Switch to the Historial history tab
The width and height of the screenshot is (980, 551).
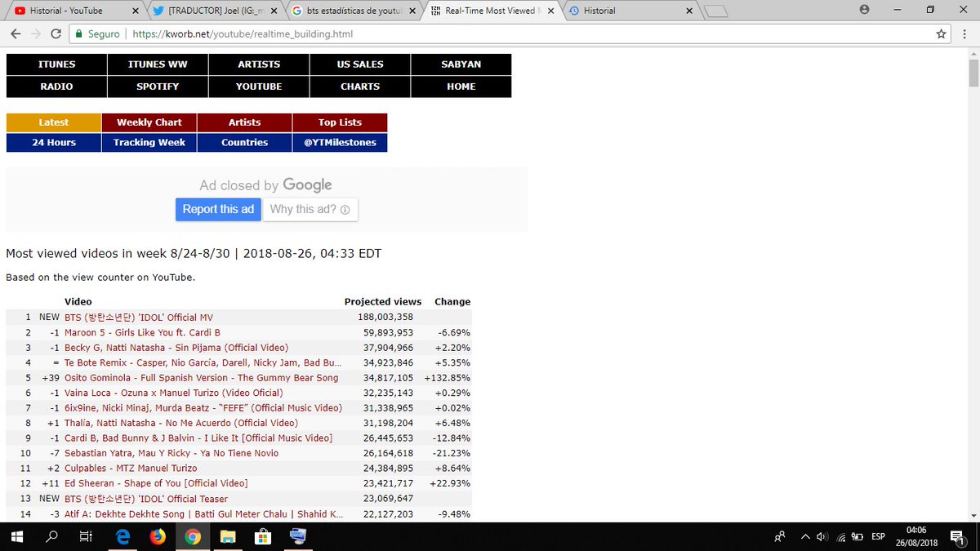pos(630,11)
